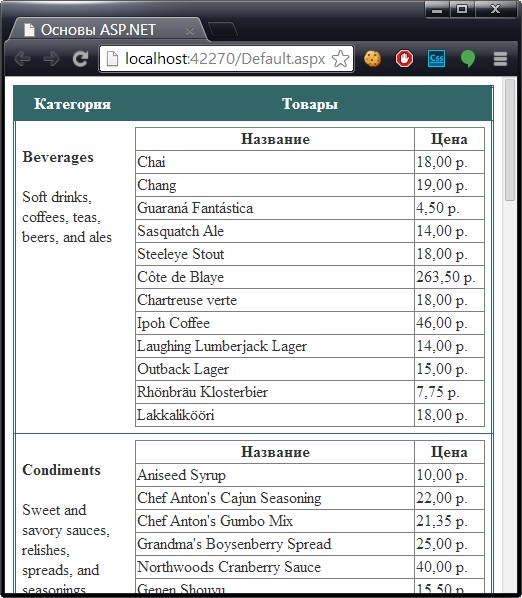Bookmark page with the star icon
Viewport: 522px width, 598px height.
click(x=340, y=59)
